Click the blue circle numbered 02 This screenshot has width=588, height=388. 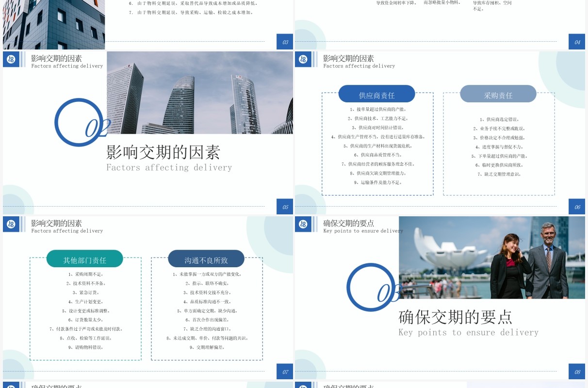79,122
